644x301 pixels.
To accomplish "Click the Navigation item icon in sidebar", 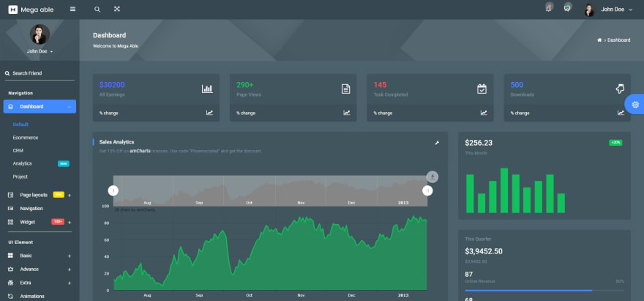I will click(x=11, y=209).
